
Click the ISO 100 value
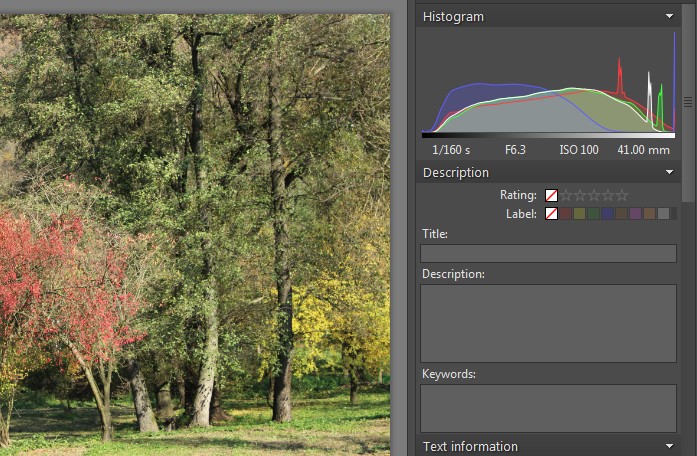coord(579,150)
